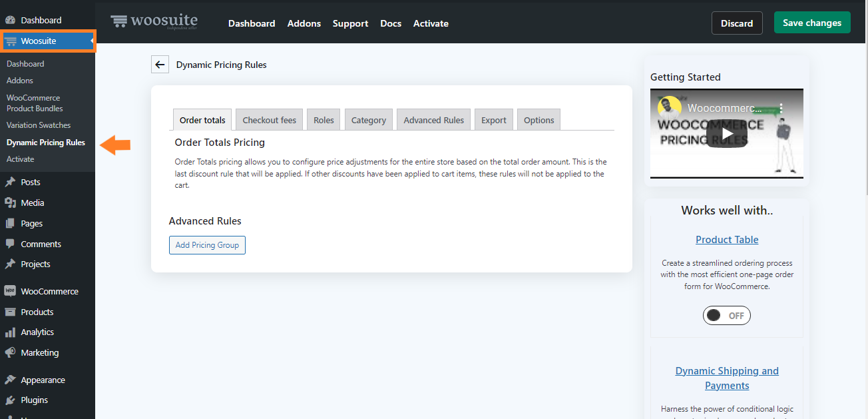Image resolution: width=868 pixels, height=419 pixels.
Task: Click the Analytics bar chart icon
Action: click(x=10, y=332)
